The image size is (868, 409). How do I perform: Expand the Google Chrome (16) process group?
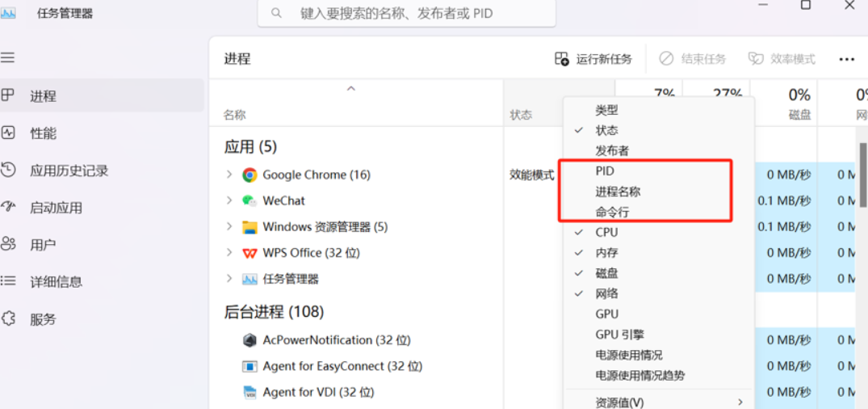(x=229, y=175)
